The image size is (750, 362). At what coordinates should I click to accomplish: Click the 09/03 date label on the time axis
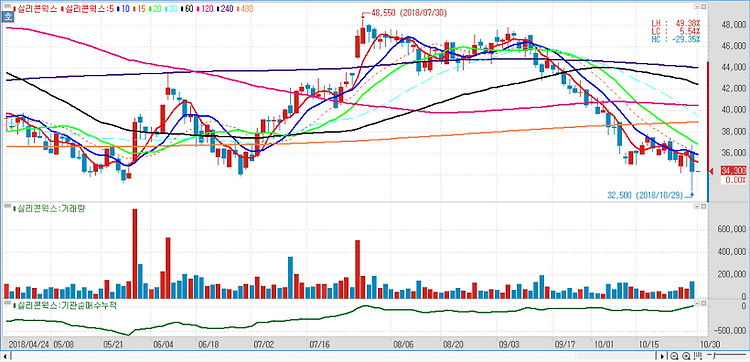pos(508,344)
